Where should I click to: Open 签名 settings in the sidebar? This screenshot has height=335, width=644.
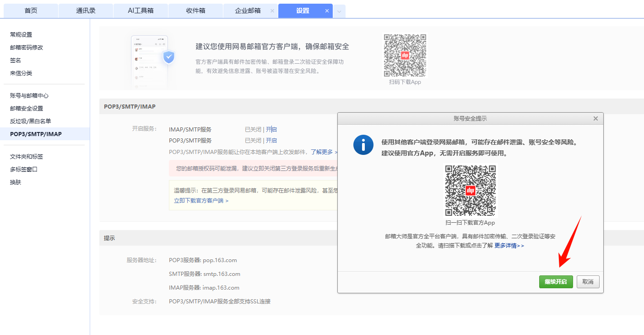(16, 60)
